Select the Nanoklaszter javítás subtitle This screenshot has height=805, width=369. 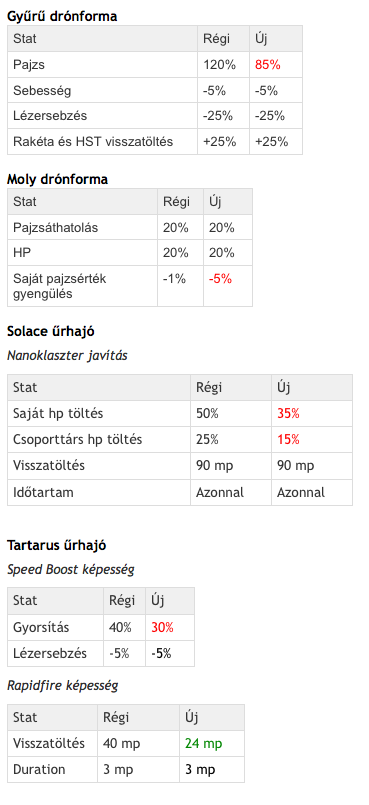(67, 355)
